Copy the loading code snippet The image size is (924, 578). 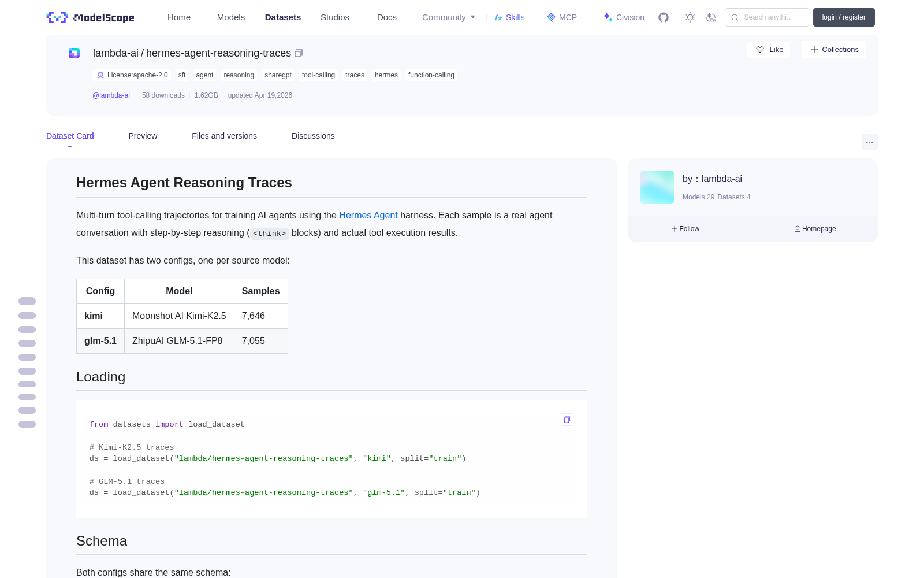click(x=567, y=420)
